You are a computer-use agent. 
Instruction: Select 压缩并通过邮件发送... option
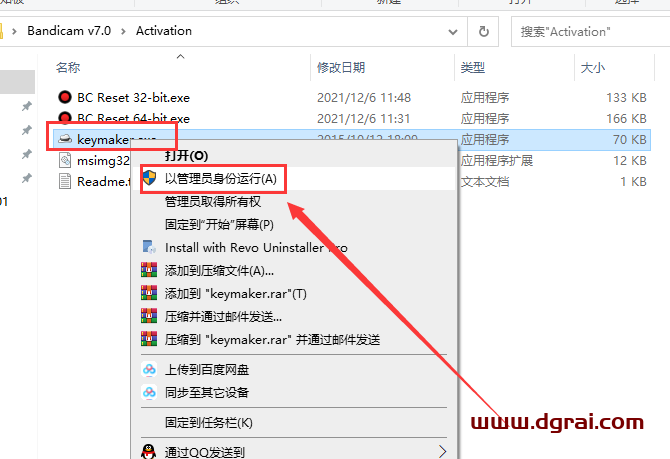[x=223, y=317]
